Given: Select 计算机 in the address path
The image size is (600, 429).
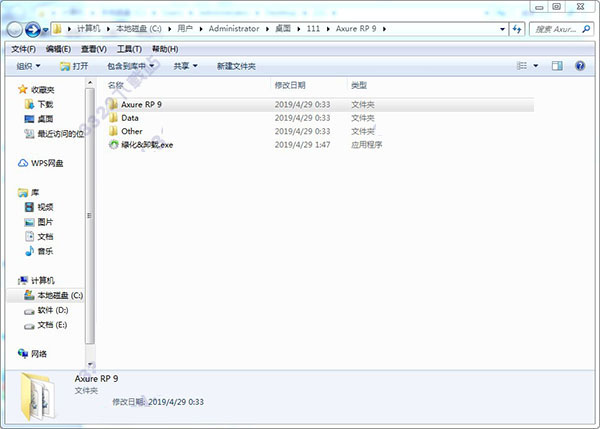Looking at the screenshot, I should point(89,29).
